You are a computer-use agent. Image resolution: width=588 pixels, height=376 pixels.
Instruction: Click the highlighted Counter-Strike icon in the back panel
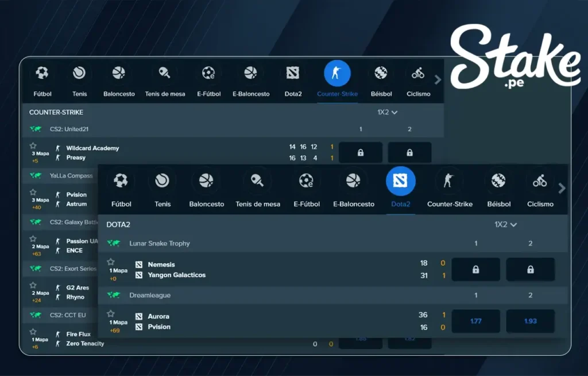point(337,73)
